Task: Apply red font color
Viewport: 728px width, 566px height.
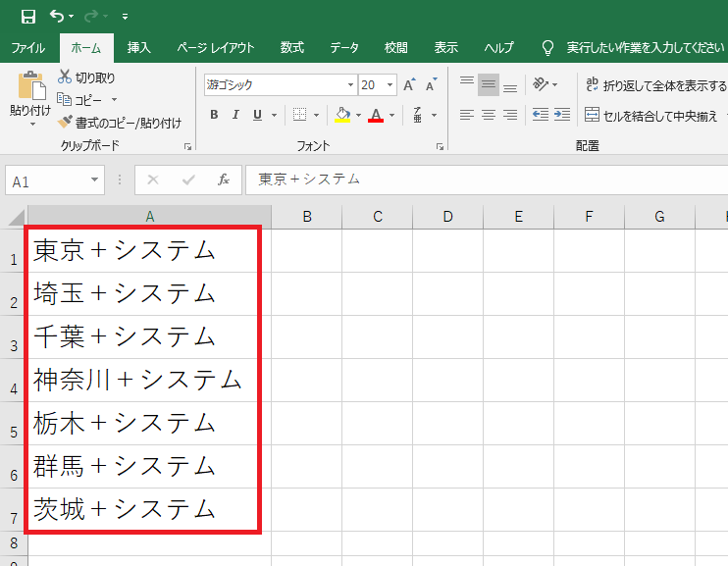Action: [x=376, y=115]
